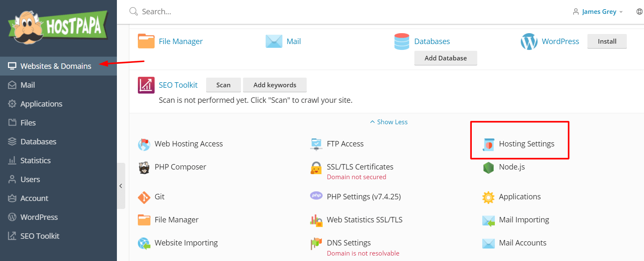The image size is (644, 261).
Task: Open the top File Manager link
Action: pyautogui.click(x=181, y=41)
